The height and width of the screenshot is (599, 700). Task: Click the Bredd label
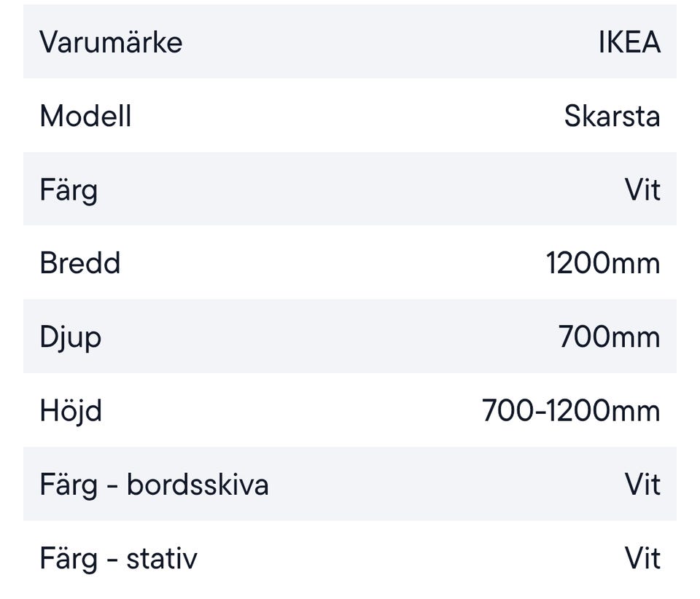point(80,263)
